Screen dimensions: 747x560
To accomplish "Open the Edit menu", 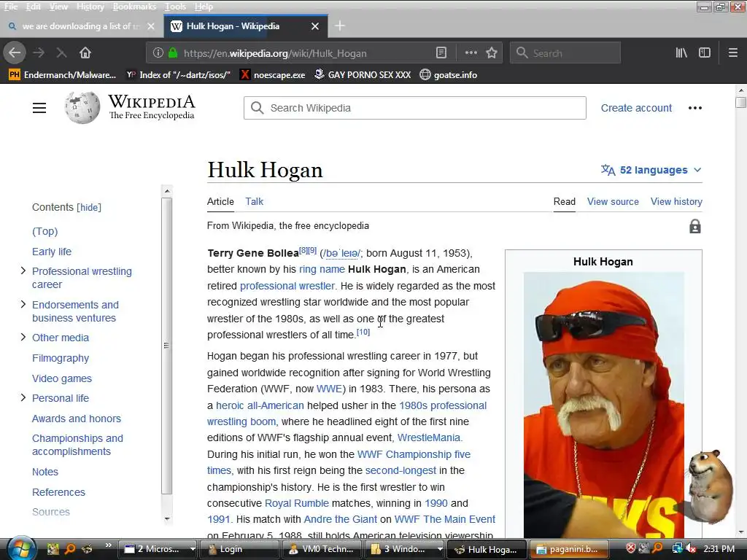I will (33, 7).
